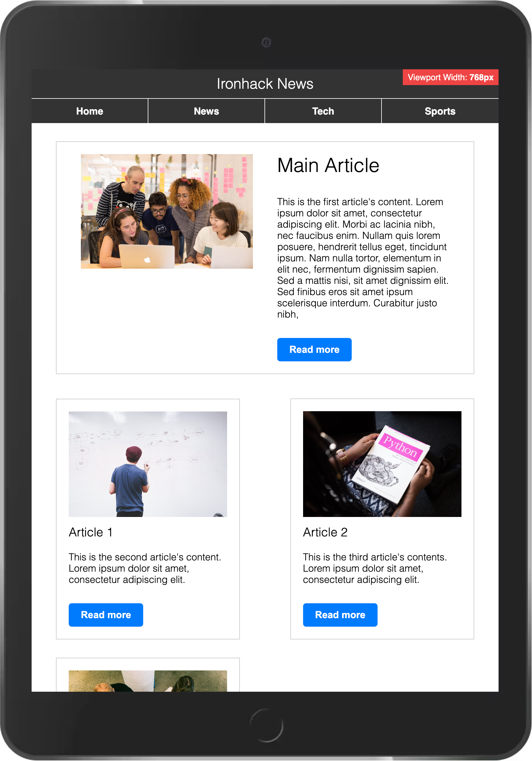
Task: Click the Article 2 heading
Action: (x=325, y=532)
